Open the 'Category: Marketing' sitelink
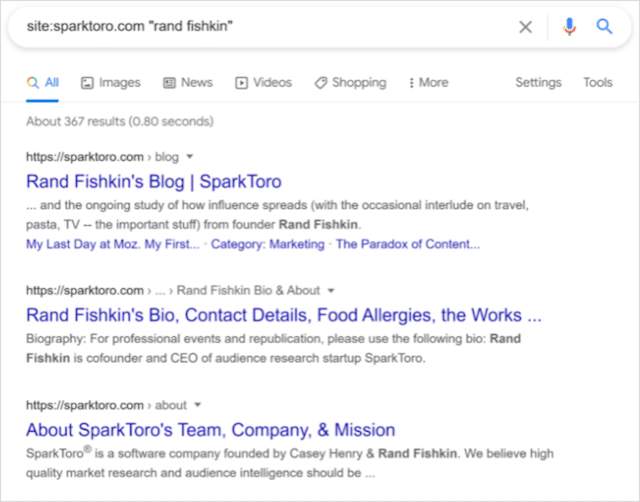 coord(267,244)
